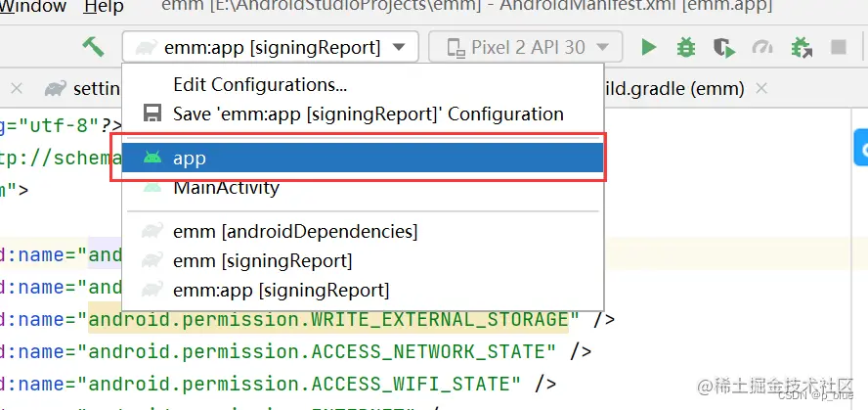Open the Pixel 2 API 30 device selector
This screenshot has height=410, width=868.
[x=525, y=47]
